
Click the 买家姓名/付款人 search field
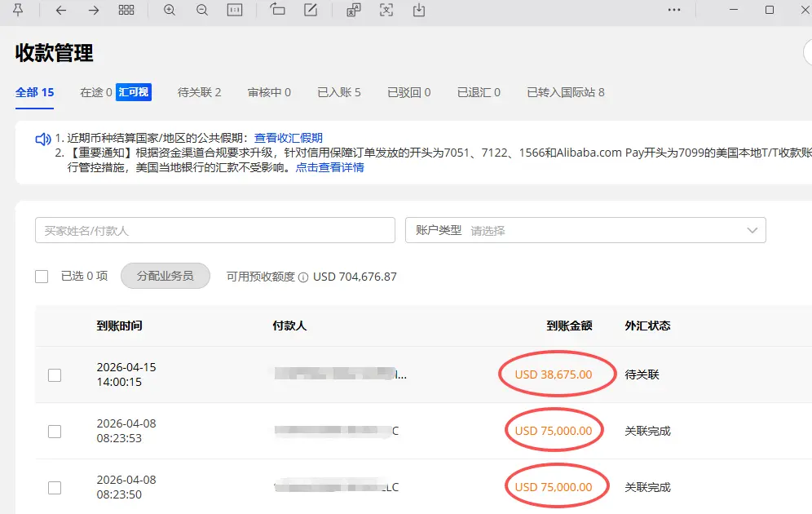tap(215, 230)
